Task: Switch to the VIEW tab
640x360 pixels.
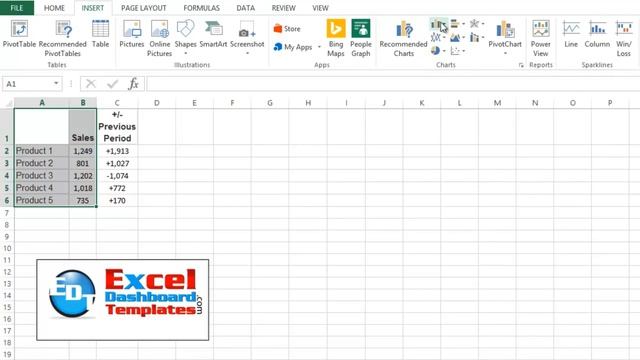Action: tap(320, 8)
